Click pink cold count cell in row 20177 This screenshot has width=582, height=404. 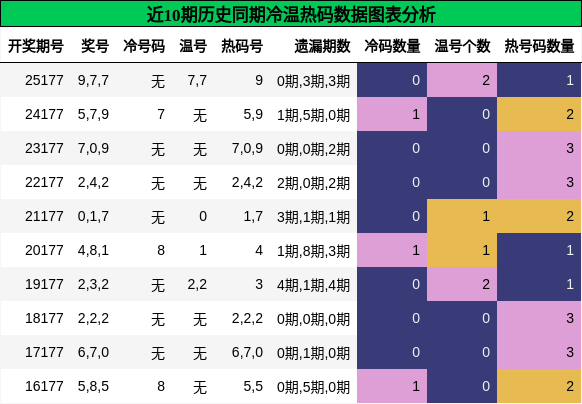tap(392, 250)
